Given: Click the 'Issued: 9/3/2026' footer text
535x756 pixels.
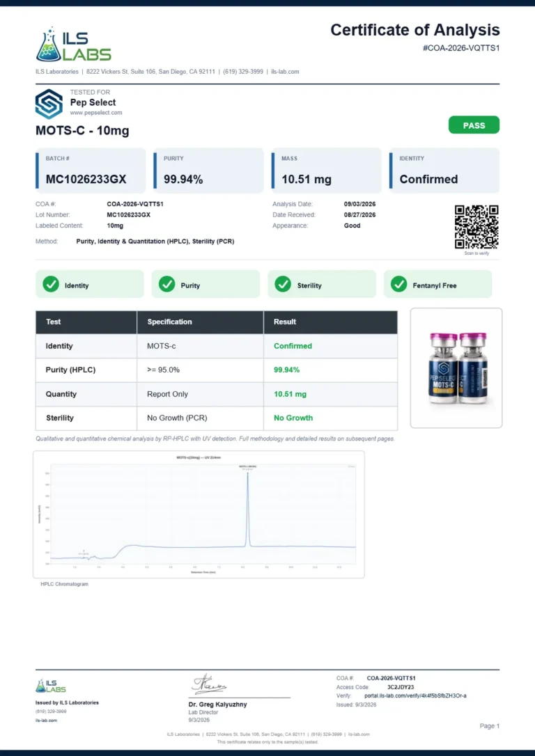Looking at the screenshot, I should [x=357, y=704].
